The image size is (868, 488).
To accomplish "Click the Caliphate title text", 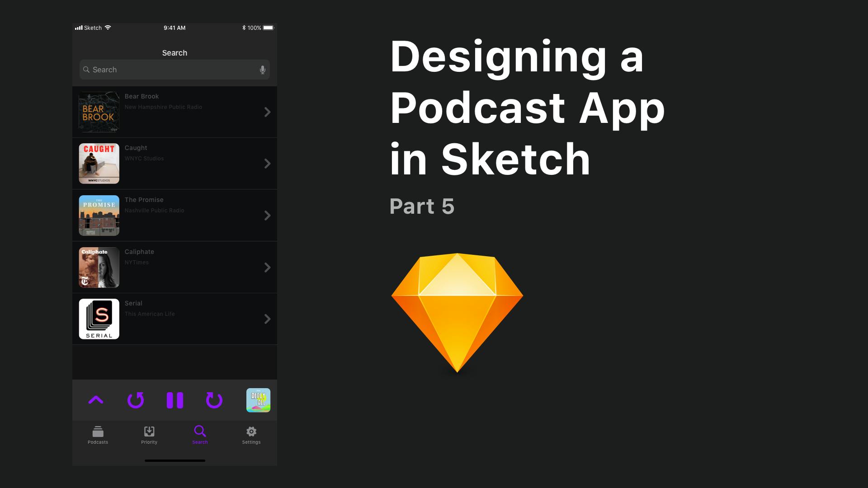I will 140,252.
